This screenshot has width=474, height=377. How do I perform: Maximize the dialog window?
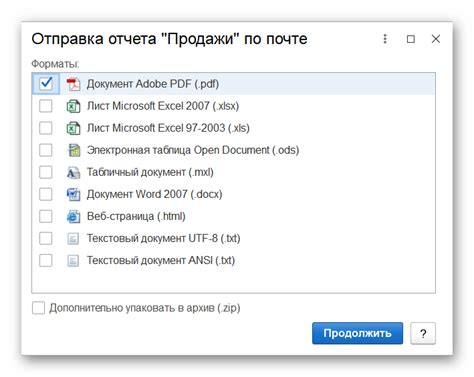click(411, 39)
